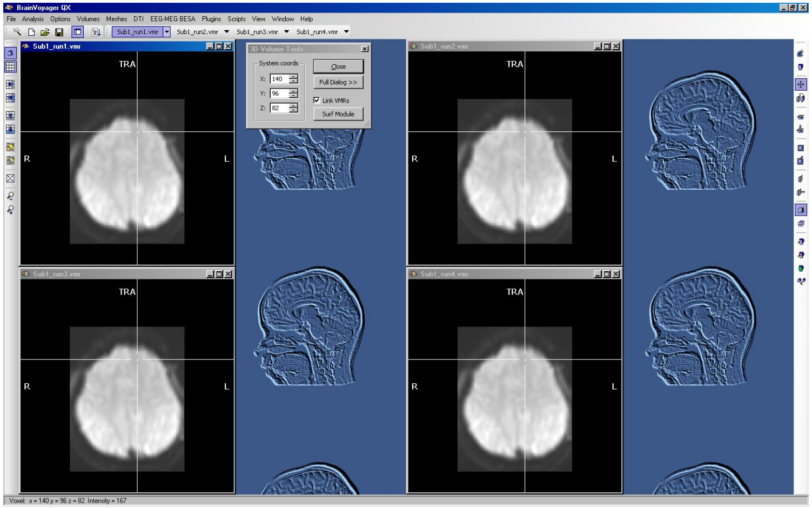Open the Meshes menu
The height and width of the screenshot is (508, 812).
(117, 19)
